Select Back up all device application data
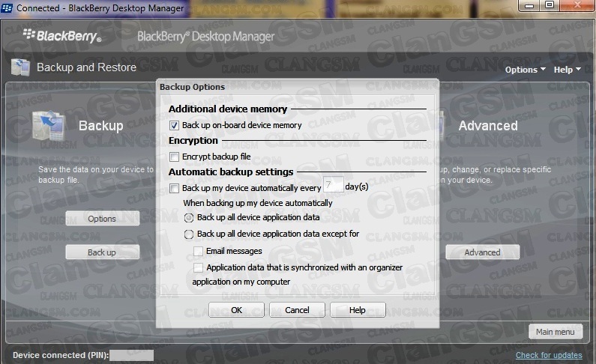596x364 pixels. pos(189,218)
